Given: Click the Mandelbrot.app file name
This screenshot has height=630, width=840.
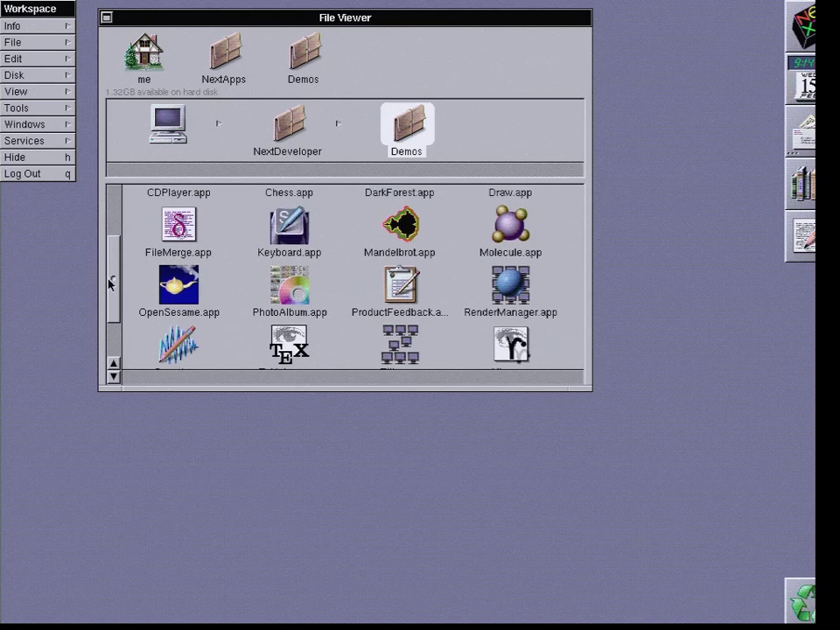Looking at the screenshot, I should tap(400, 252).
